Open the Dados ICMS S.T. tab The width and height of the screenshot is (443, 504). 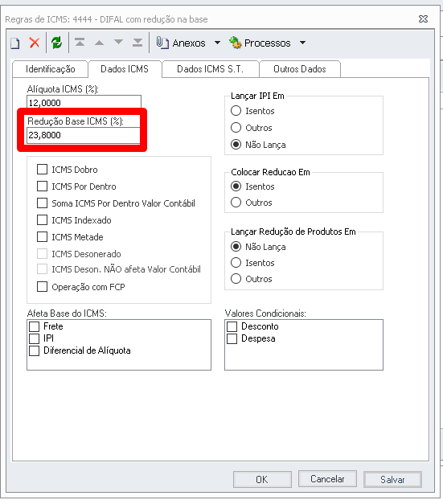pos(211,69)
